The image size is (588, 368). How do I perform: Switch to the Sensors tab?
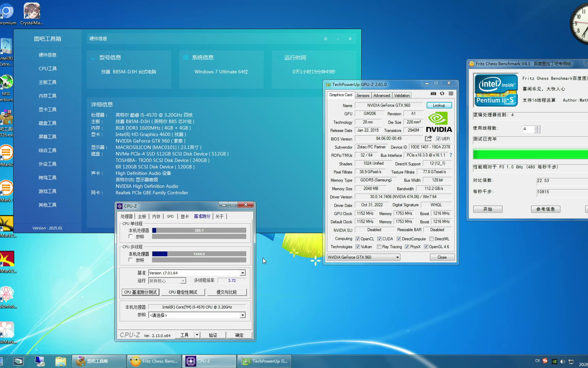click(363, 95)
